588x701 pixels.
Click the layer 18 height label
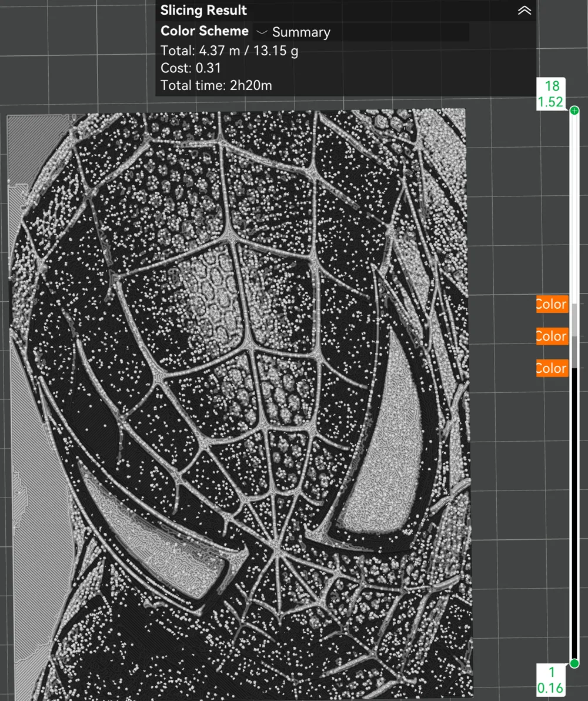[551, 94]
